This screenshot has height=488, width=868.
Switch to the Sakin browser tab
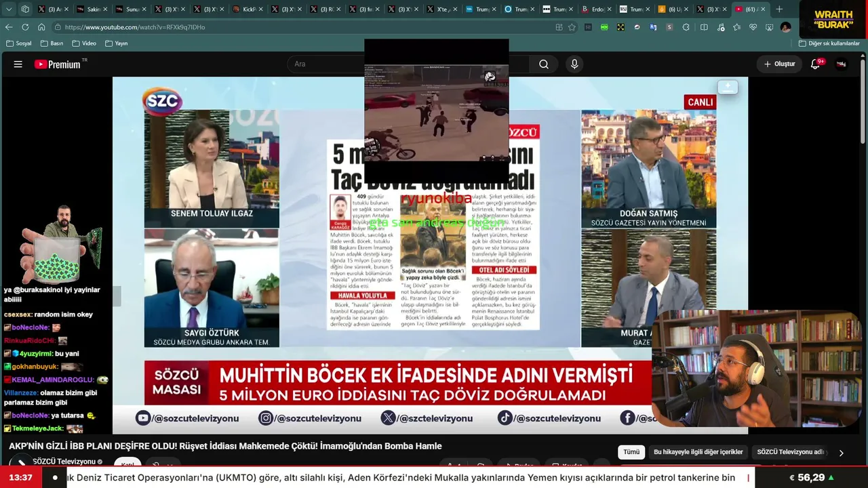click(x=92, y=9)
